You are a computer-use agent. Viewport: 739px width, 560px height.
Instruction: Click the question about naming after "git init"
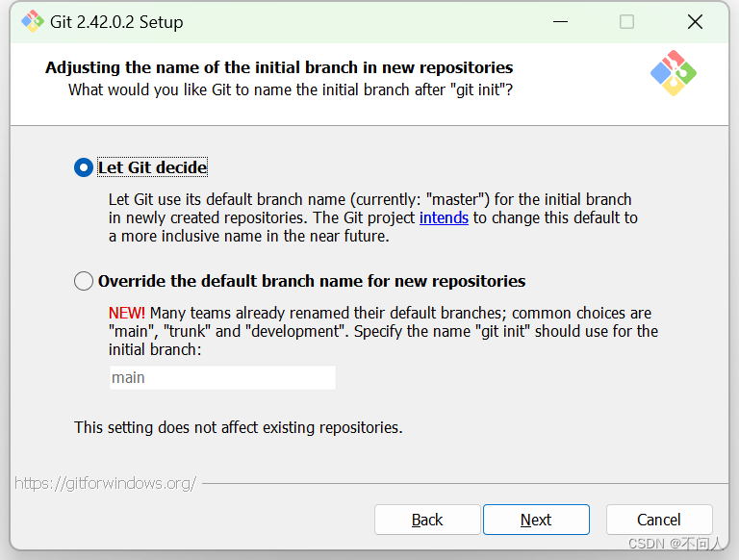point(291,89)
